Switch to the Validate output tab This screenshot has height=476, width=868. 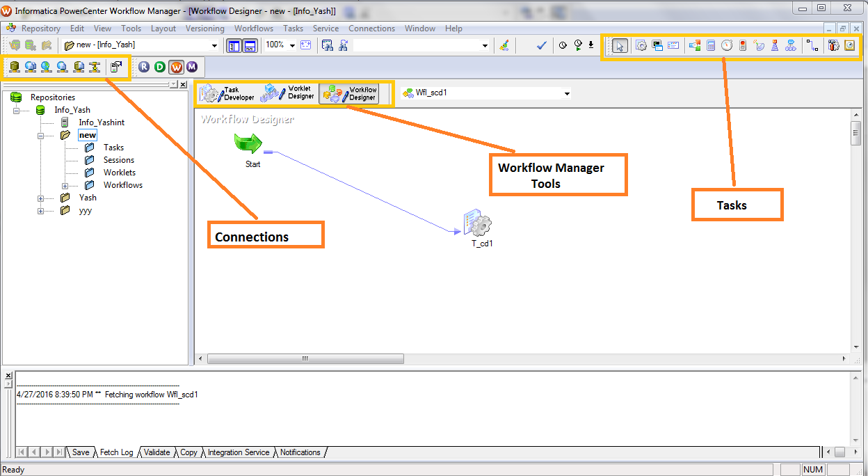click(x=156, y=452)
